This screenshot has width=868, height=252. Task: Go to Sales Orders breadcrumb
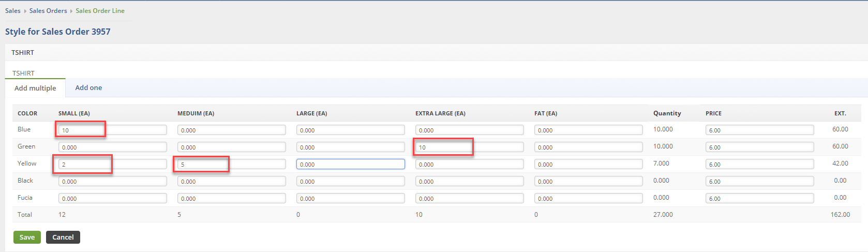[48, 11]
